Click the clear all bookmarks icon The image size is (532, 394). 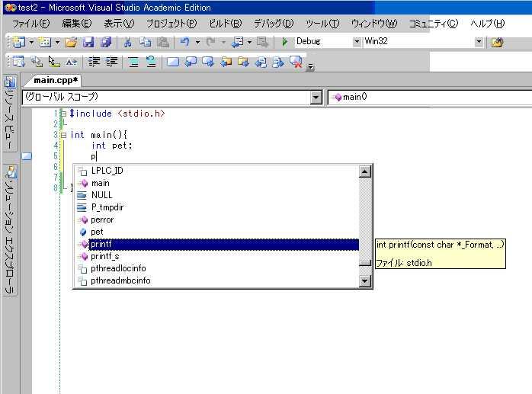[x=295, y=62]
